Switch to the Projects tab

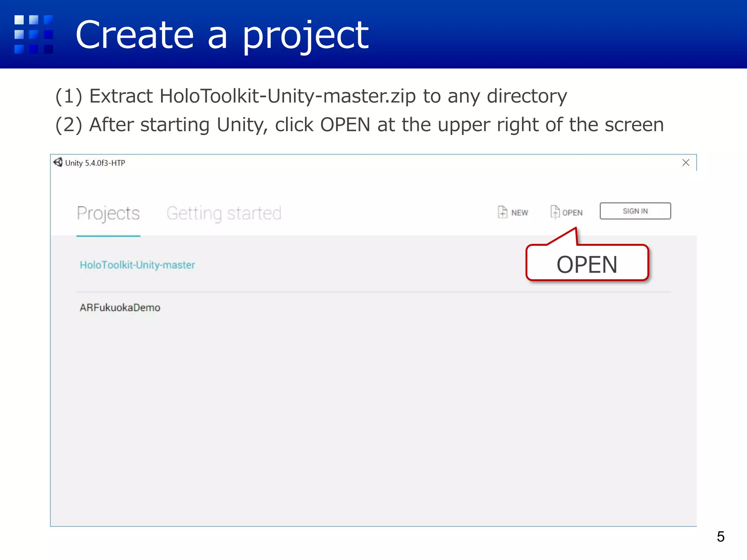coord(108,214)
